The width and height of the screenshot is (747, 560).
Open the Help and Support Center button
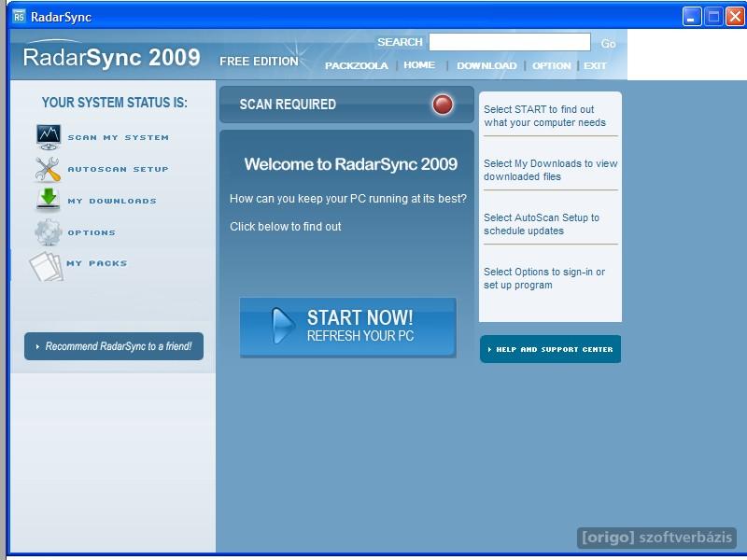click(550, 349)
